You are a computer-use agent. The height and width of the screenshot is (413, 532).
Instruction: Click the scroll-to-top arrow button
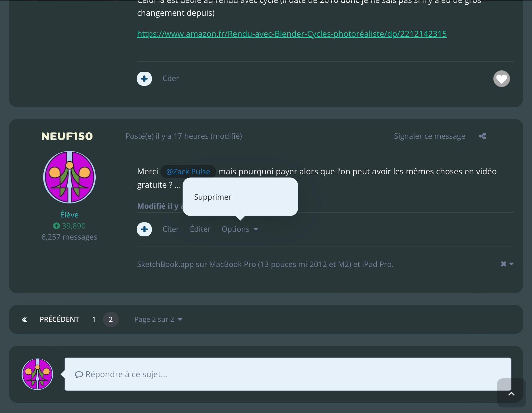pos(511,394)
